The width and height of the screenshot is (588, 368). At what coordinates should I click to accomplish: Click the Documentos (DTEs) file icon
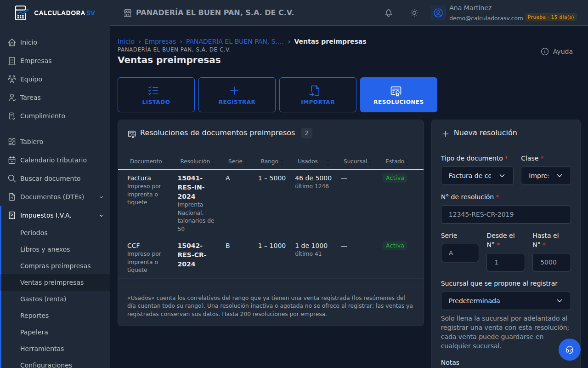pos(12,197)
